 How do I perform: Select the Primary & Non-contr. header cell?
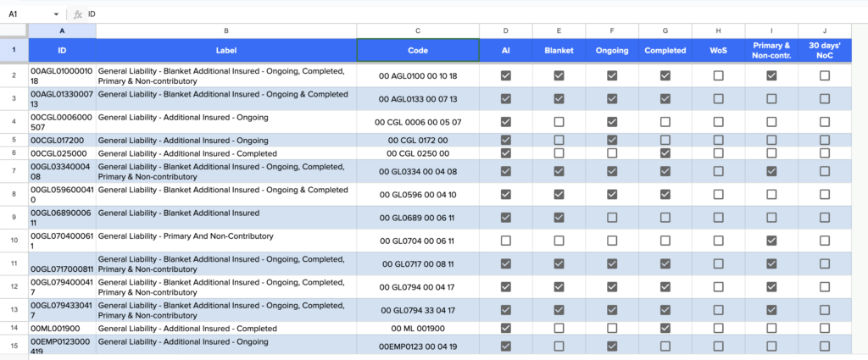pos(771,50)
